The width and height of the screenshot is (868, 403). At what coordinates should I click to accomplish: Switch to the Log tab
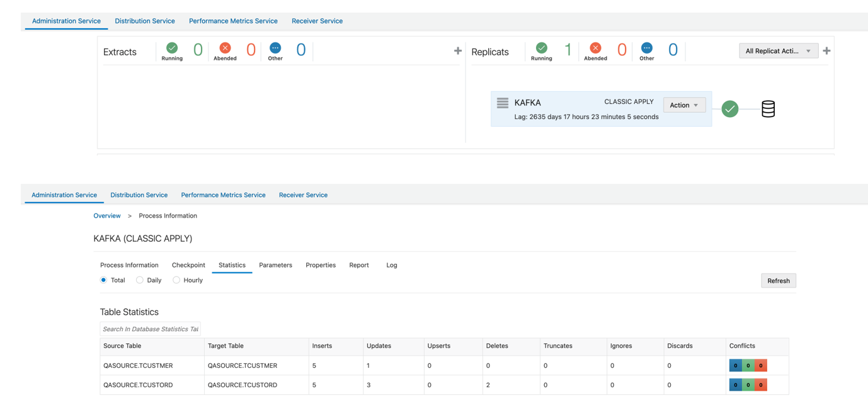click(392, 265)
